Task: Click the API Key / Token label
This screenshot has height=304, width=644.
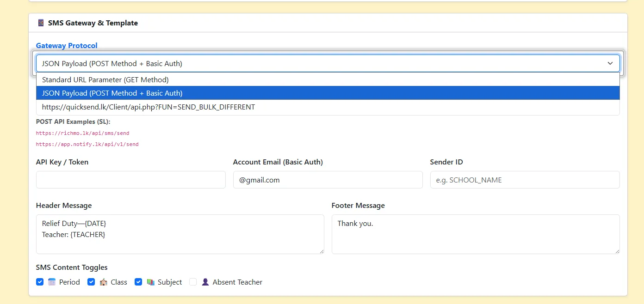Action: point(62,162)
